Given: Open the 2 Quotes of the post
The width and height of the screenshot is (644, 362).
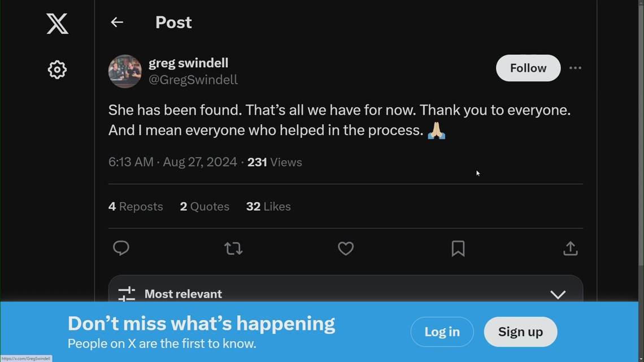Looking at the screenshot, I should pyautogui.click(x=204, y=206).
